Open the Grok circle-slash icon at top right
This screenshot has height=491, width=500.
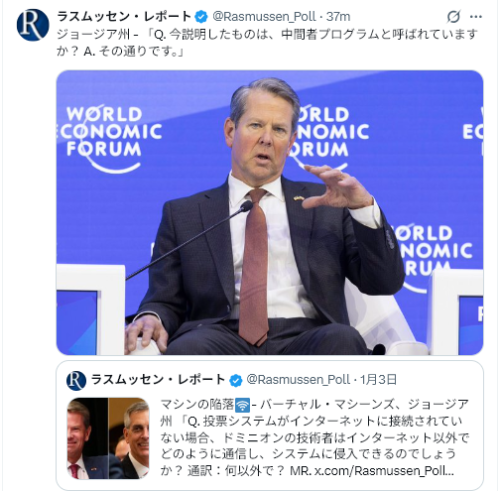(453, 17)
